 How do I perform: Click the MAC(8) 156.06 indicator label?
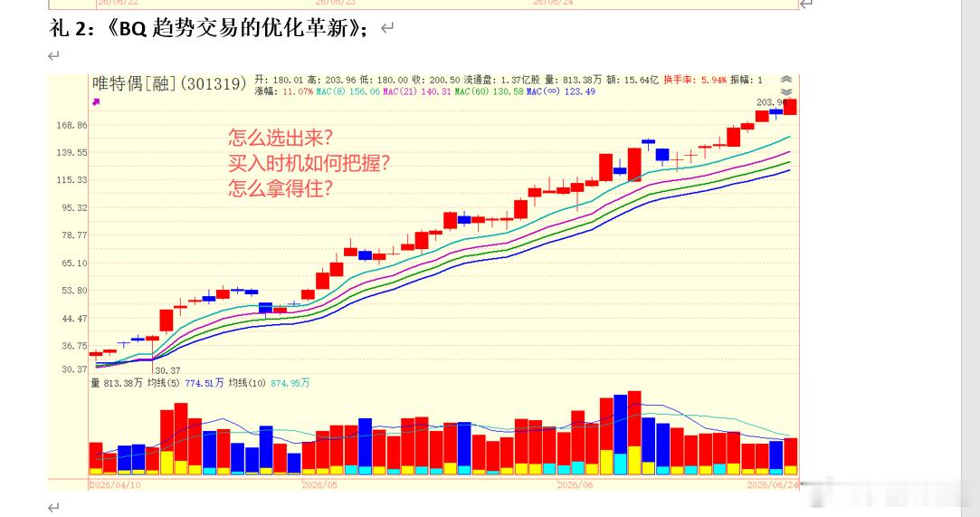(347, 91)
